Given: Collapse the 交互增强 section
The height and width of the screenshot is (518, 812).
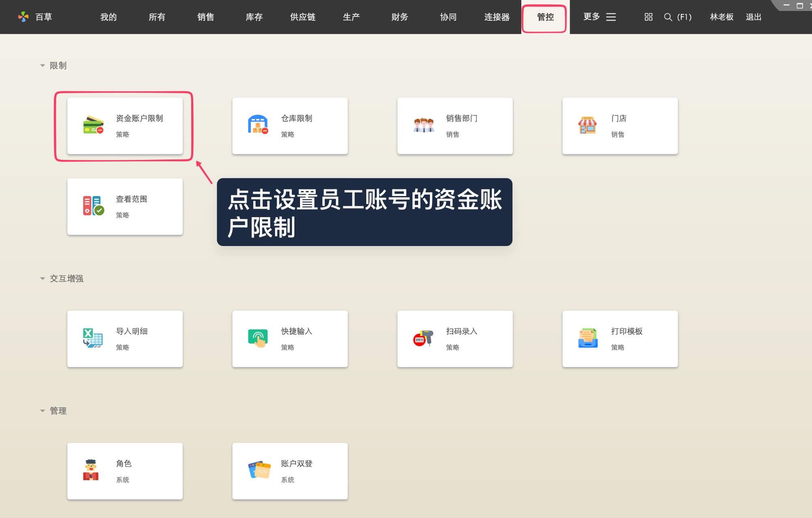Looking at the screenshot, I should pos(42,278).
